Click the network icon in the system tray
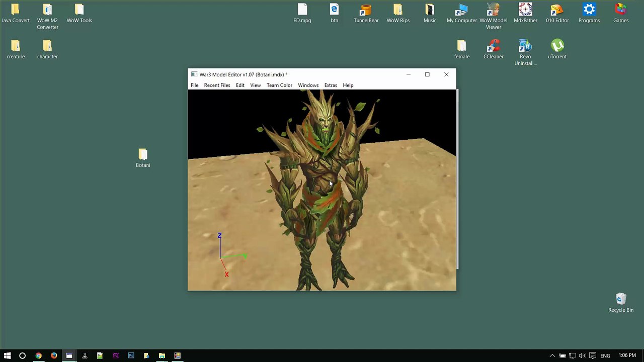 pyautogui.click(x=573, y=355)
